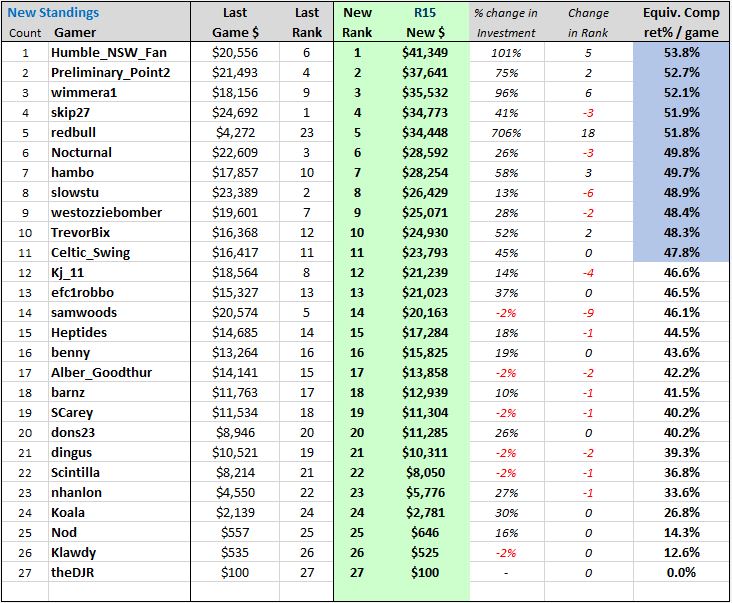Select Koala's $2,781 New $ cell
The height and width of the screenshot is (603, 732).
425,512
